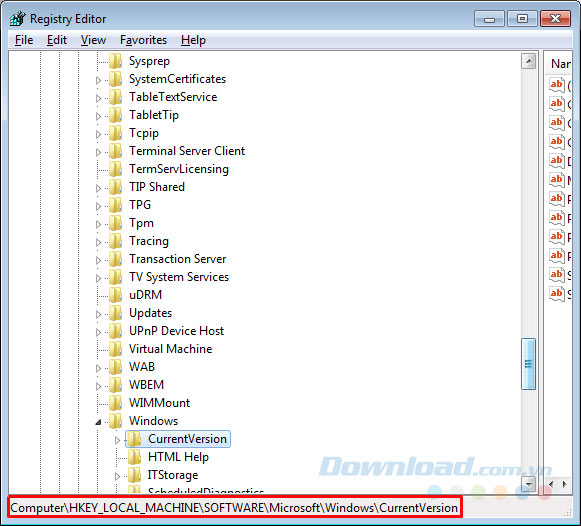
Task: Select the HTML Help folder icon
Action: coord(134,457)
